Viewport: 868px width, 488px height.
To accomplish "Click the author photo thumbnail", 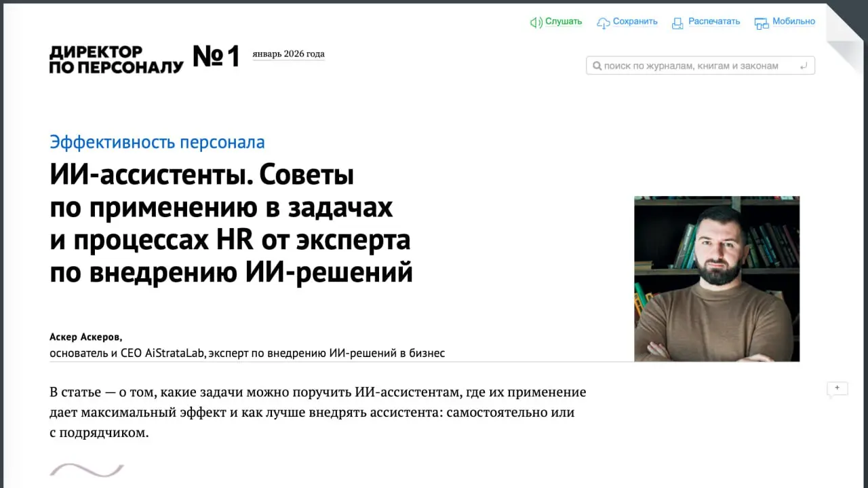I will tap(717, 279).
